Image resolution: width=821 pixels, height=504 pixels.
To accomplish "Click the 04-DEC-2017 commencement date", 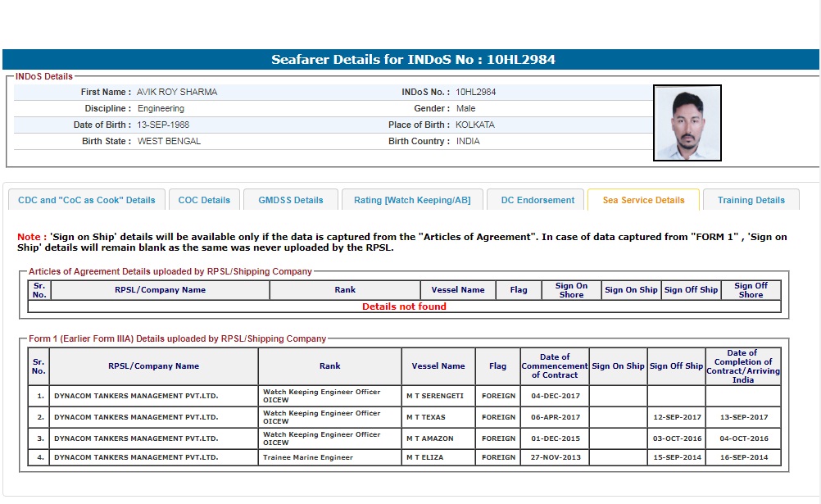I will click(555, 396).
